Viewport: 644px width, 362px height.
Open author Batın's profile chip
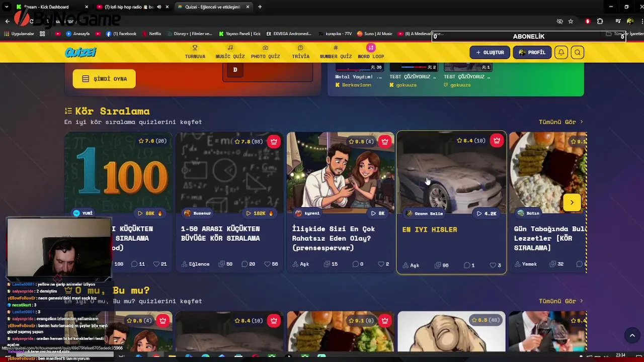[x=528, y=213]
